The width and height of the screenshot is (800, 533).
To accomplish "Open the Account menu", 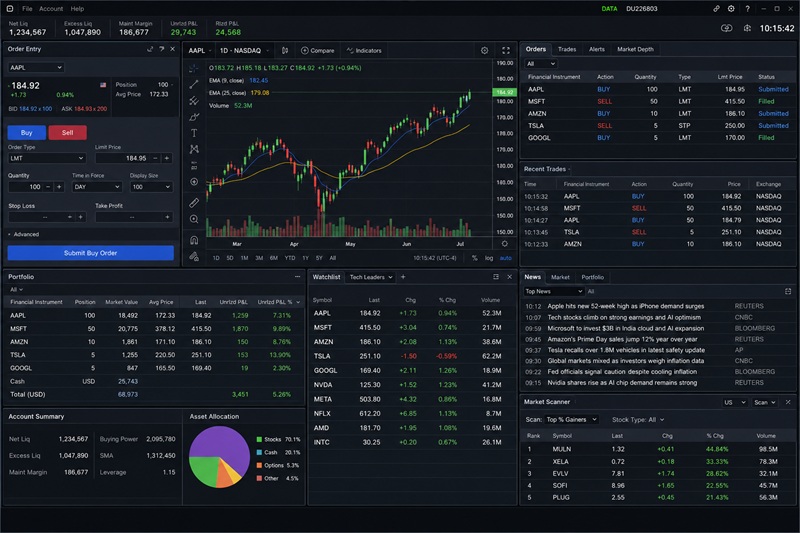I will (x=51, y=9).
